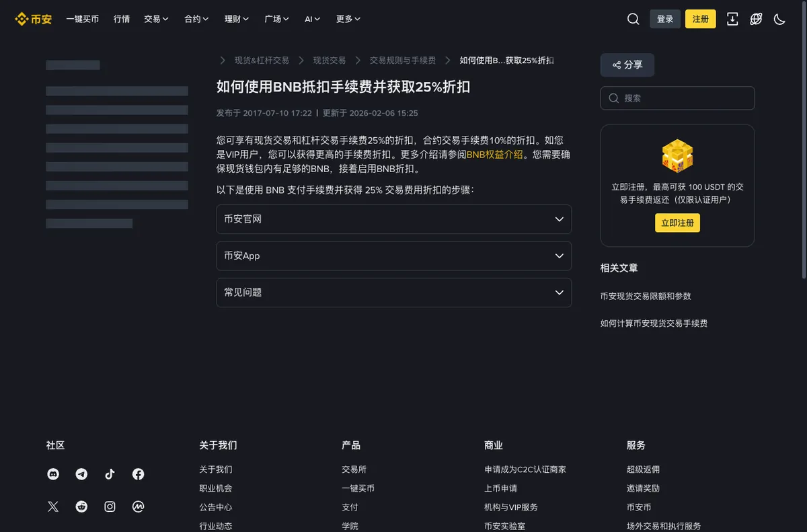Click the article title heading
Image resolution: width=807 pixels, height=532 pixels.
point(343,86)
